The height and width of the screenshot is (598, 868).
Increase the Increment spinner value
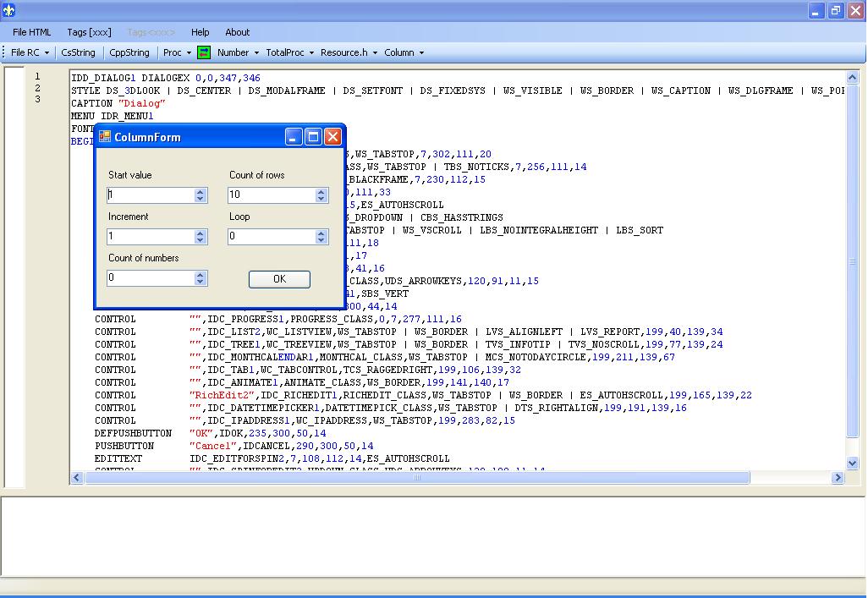tap(201, 233)
